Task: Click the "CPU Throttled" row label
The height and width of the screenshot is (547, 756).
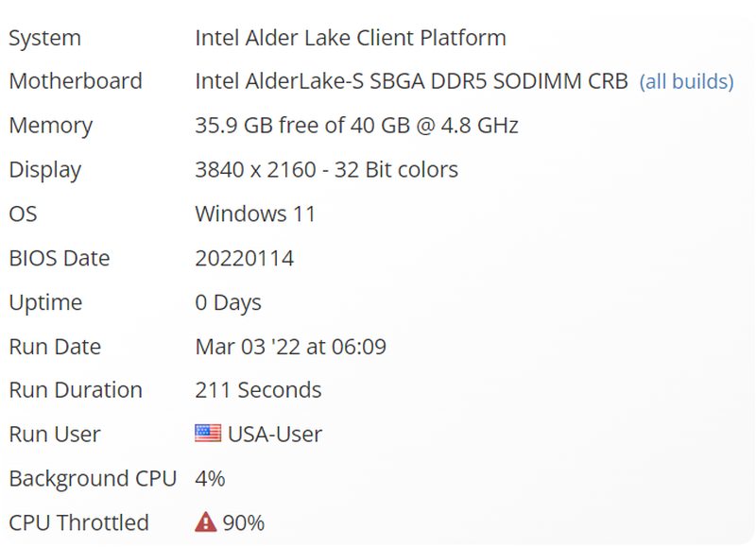Action: (78, 522)
